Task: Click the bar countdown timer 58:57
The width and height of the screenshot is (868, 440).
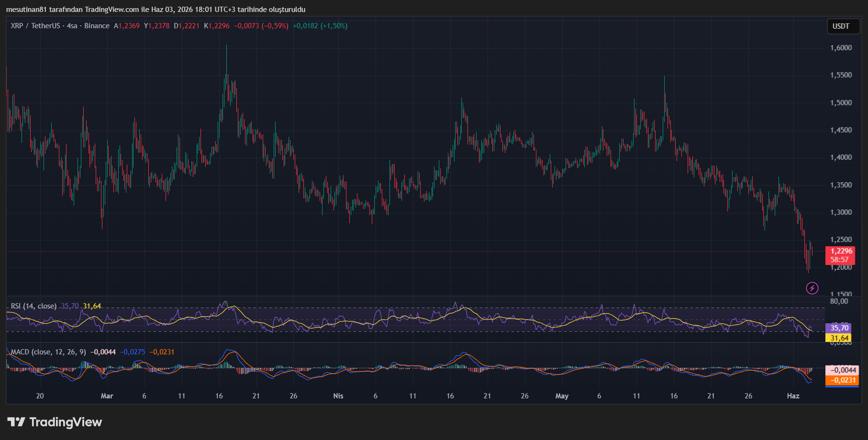Action: point(840,260)
